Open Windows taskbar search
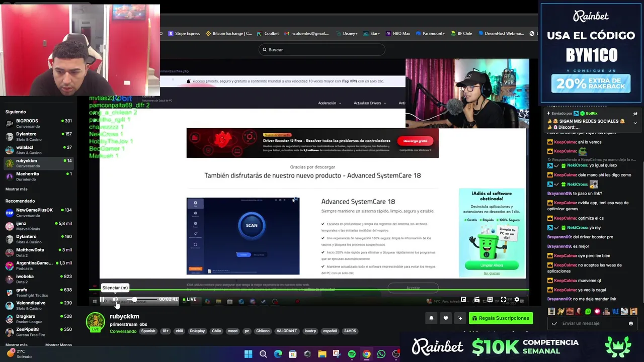This screenshot has width=644, height=362. pos(263,354)
